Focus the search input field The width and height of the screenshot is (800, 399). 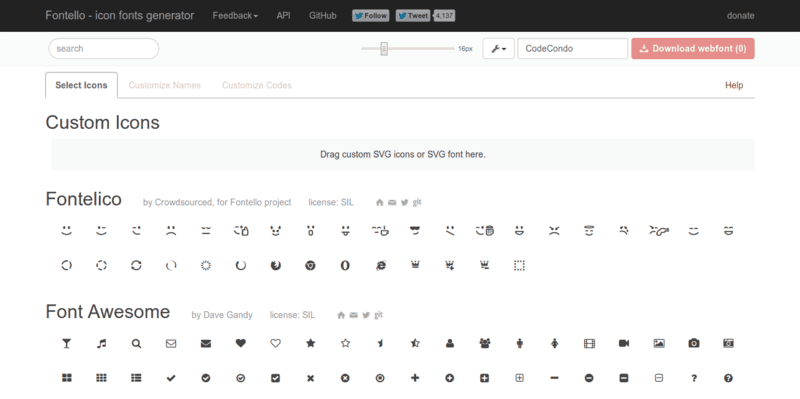[104, 48]
